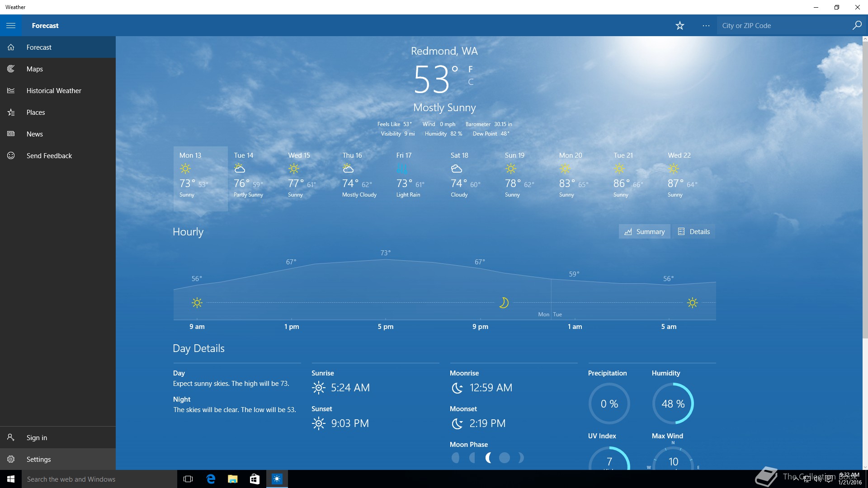This screenshot has width=868, height=488.
Task: Select the Mon 20 forecast day
Action: 580,178
